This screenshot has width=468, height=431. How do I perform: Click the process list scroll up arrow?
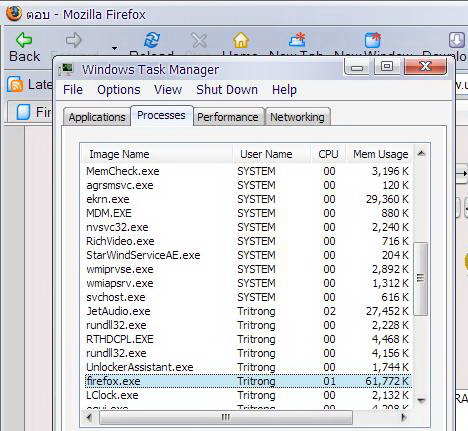click(x=421, y=153)
